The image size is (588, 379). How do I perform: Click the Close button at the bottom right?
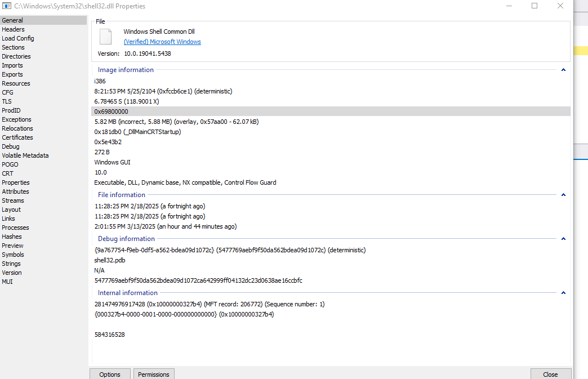click(550, 374)
